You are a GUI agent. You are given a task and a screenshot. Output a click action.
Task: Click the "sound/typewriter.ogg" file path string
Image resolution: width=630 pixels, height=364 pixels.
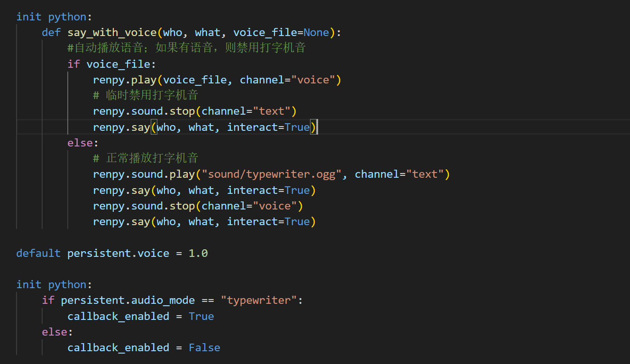(x=268, y=174)
